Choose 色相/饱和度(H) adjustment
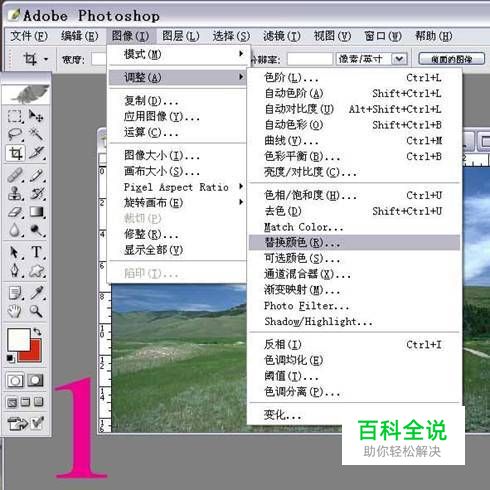 point(354,195)
